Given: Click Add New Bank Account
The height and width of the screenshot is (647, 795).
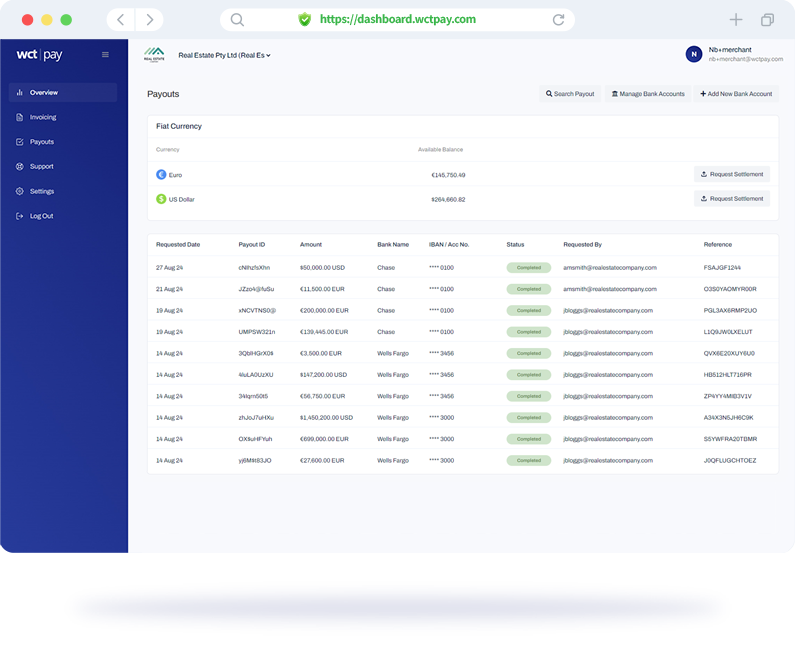Looking at the screenshot, I should coord(736,94).
